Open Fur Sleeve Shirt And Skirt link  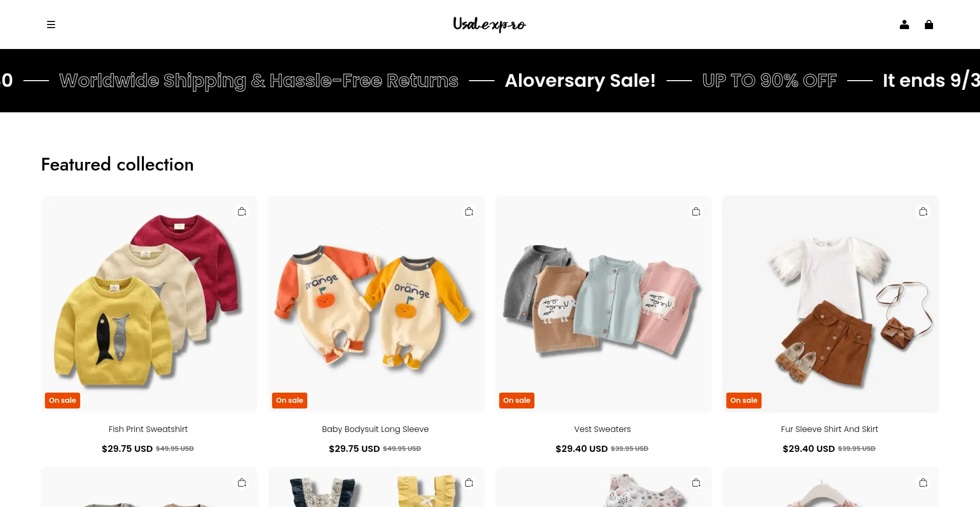click(829, 429)
